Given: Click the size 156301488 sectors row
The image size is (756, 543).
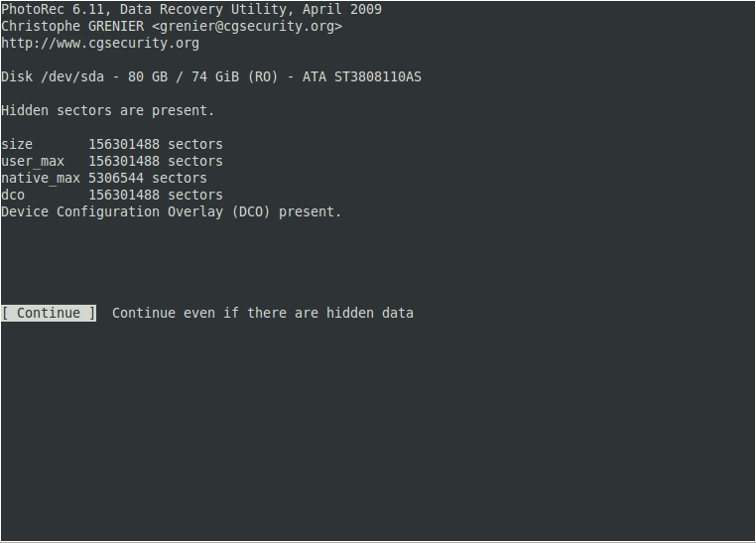Looking at the screenshot, I should [112, 145].
